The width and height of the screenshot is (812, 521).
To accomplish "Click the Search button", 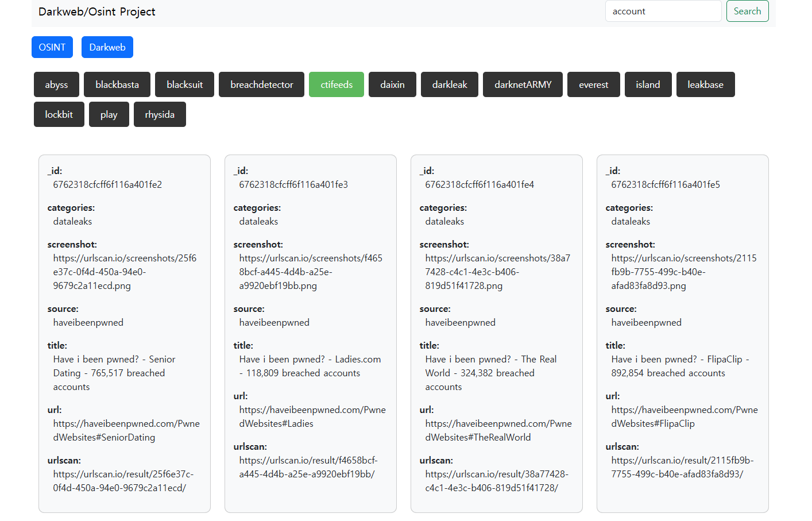I will coord(747,11).
